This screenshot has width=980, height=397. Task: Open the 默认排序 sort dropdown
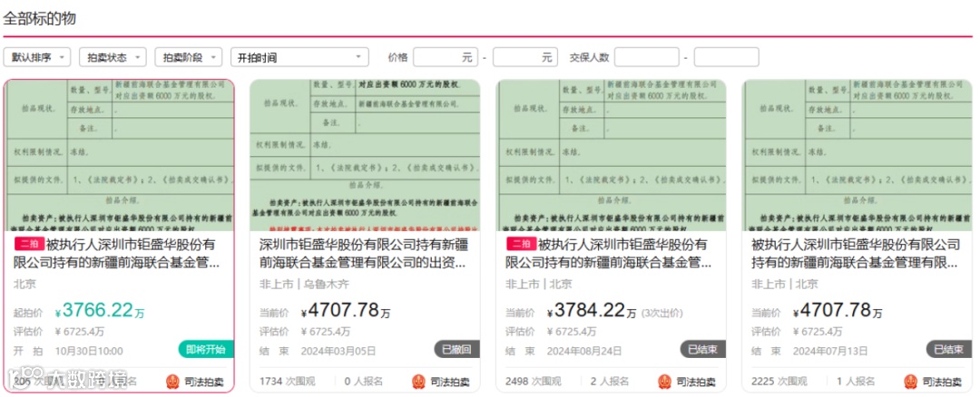tap(37, 57)
